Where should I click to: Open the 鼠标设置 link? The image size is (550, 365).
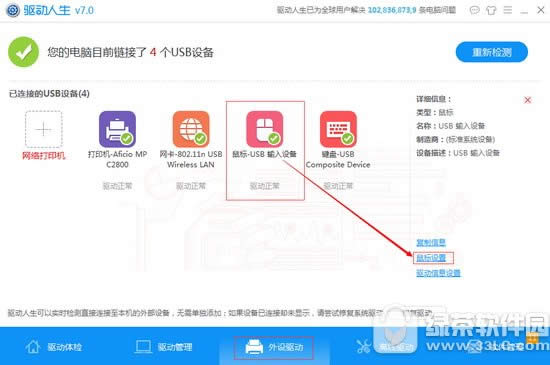click(x=431, y=258)
